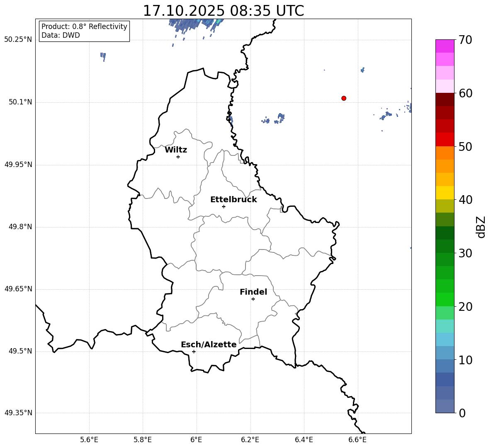Select the Ettelbruck city label
Viewport: 491px width, 448px height.
[x=233, y=200]
